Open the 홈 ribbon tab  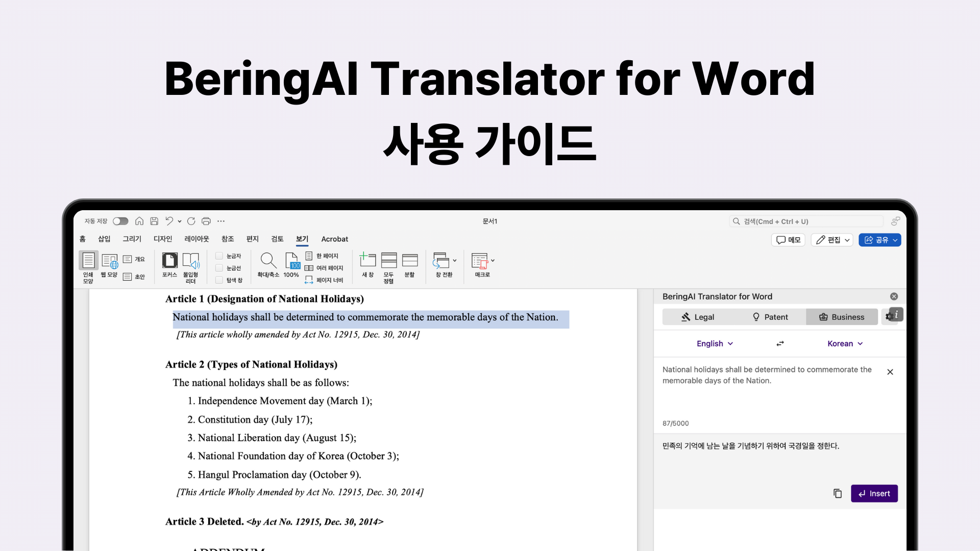tap(83, 239)
